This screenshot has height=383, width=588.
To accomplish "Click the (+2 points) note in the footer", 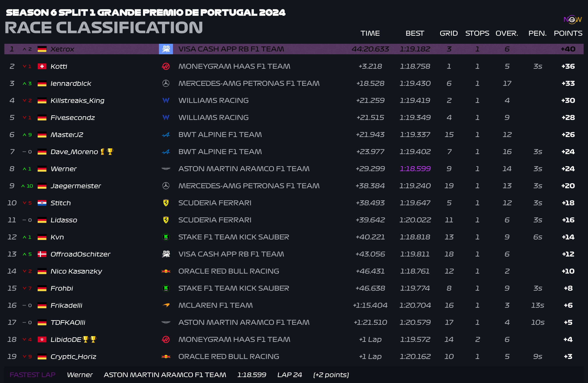I will 331,375.
